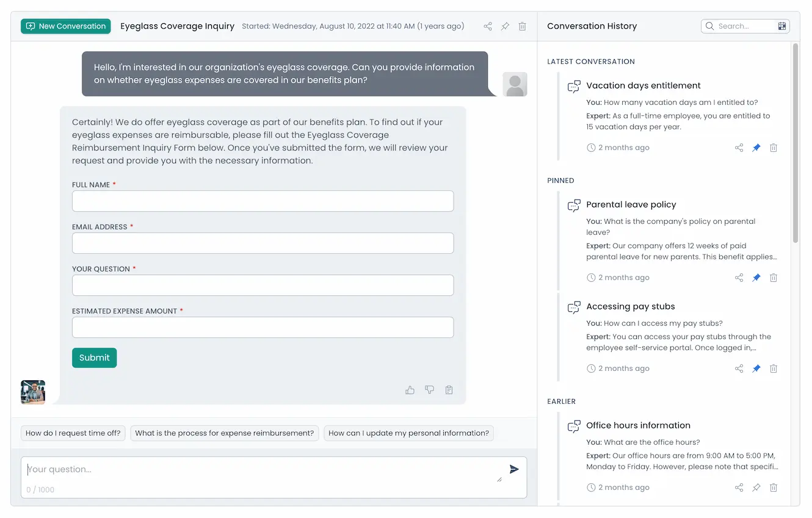This screenshot has width=812, height=518.
Task: Start a New Conversation
Action: [65, 26]
